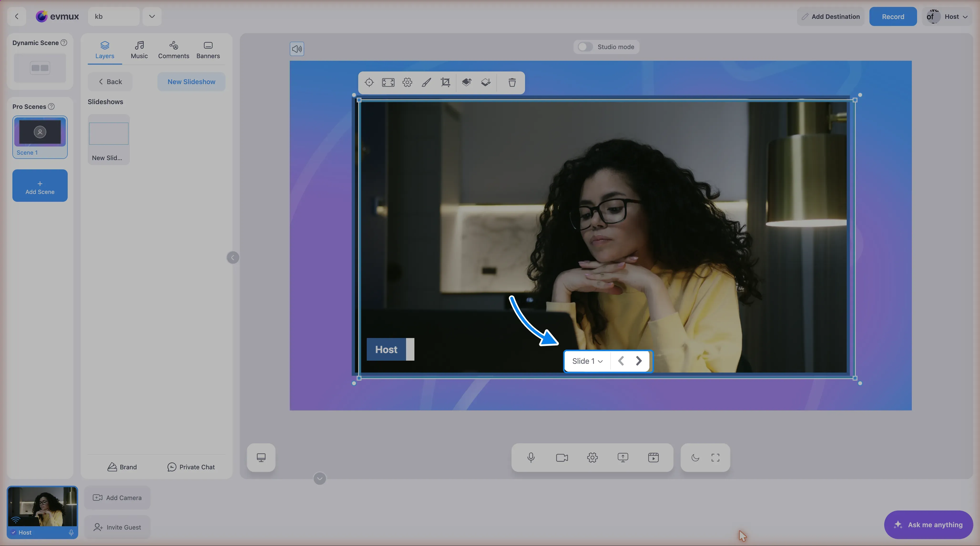The height and width of the screenshot is (546, 980).
Task: Collapse bottom panel with round down chevron
Action: click(x=320, y=478)
